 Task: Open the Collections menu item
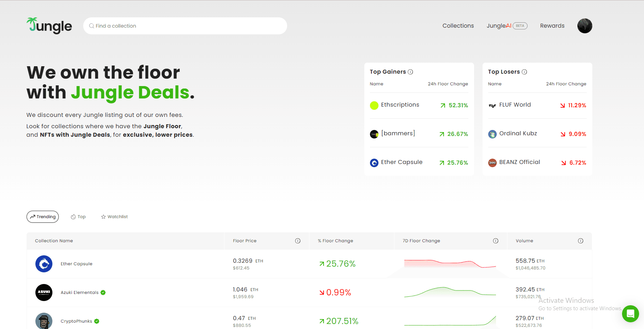(458, 26)
